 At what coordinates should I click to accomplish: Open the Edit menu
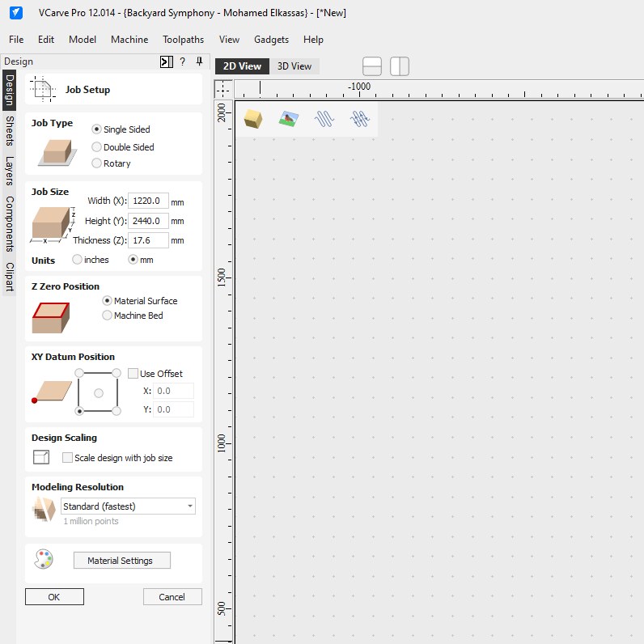(45, 40)
